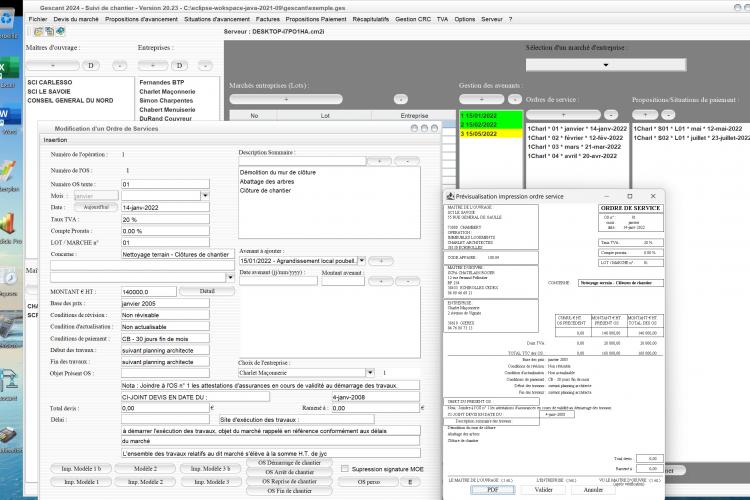Click the Imp. Modèle 3 b button
Image resolution: width=750 pixels, height=500 pixels.
click(x=210, y=469)
